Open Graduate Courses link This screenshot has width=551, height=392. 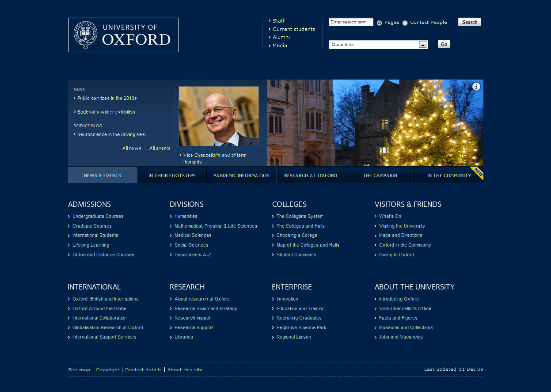coord(92,226)
